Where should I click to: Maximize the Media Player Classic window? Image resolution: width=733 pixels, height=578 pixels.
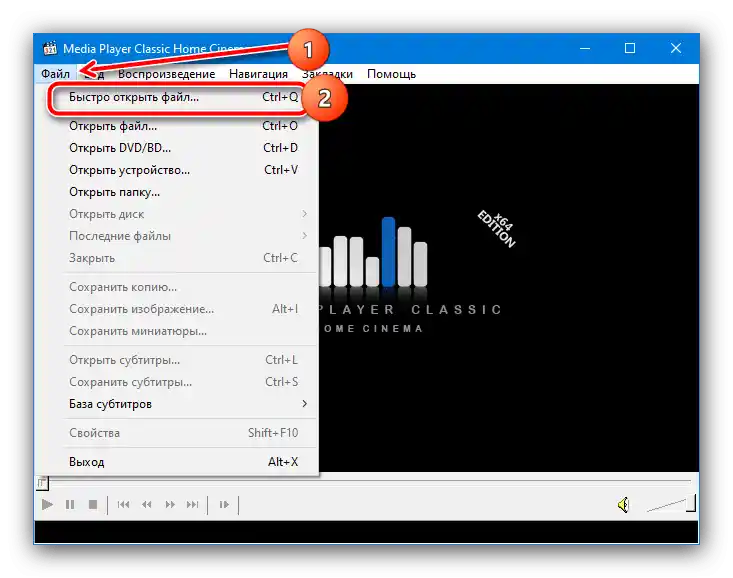630,48
